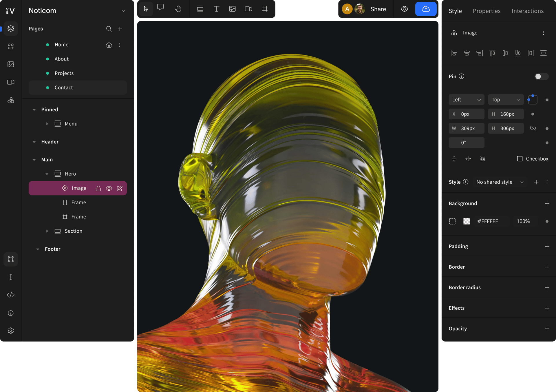
Task: Enable the Pin toggle switch
Action: (541, 76)
